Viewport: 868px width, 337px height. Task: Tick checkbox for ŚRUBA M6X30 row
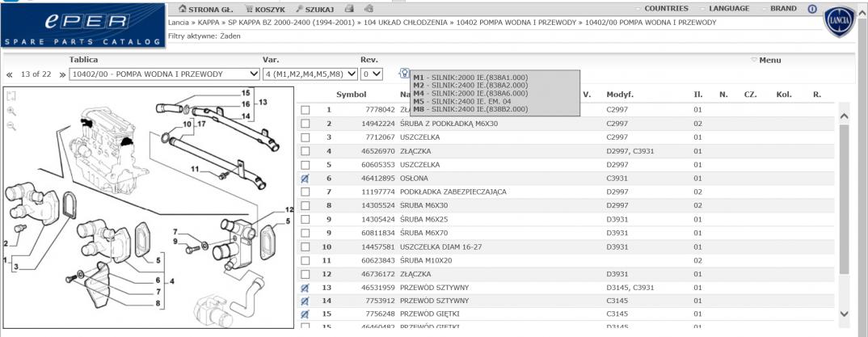(305, 206)
